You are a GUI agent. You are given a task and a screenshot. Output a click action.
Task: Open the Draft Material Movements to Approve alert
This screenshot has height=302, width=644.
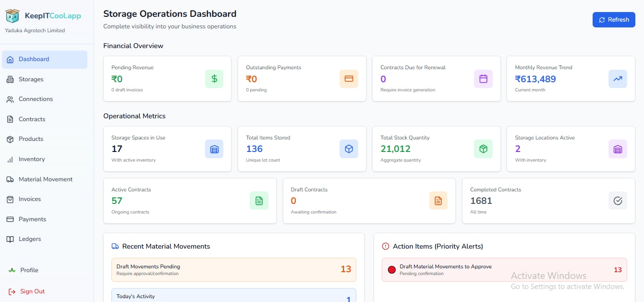(x=504, y=270)
